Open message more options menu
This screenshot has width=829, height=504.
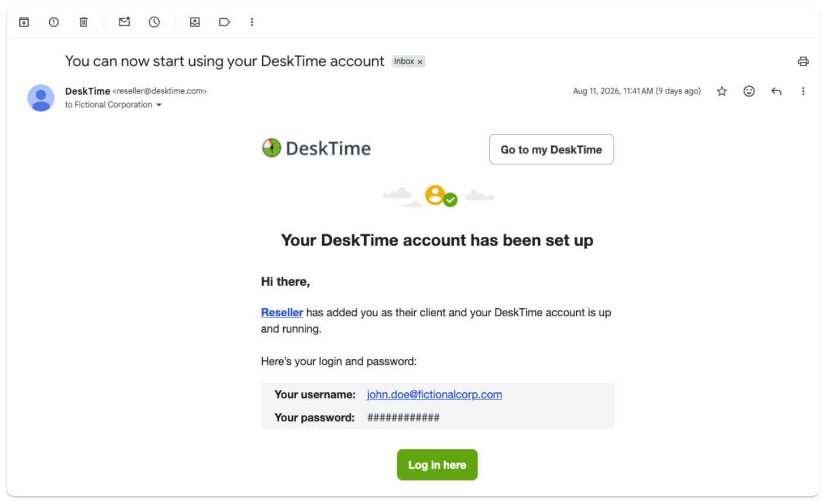(803, 91)
